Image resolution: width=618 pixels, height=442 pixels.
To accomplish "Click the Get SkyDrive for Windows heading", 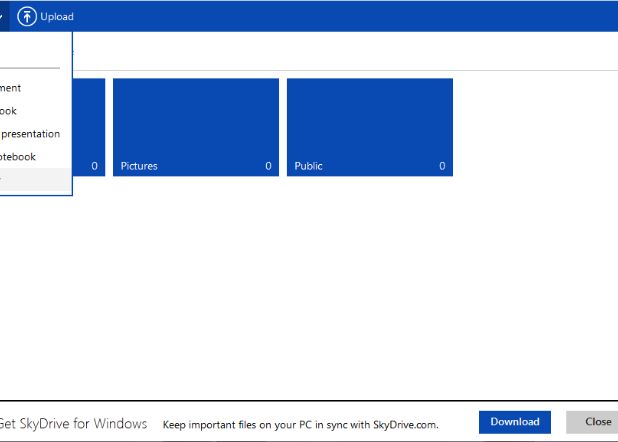I will tap(73, 423).
